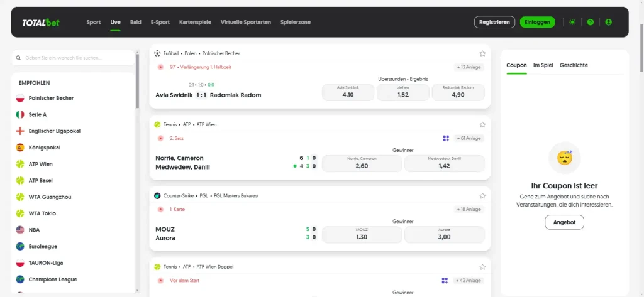
Task: Expand +18 Anlage markets
Action: tap(469, 209)
